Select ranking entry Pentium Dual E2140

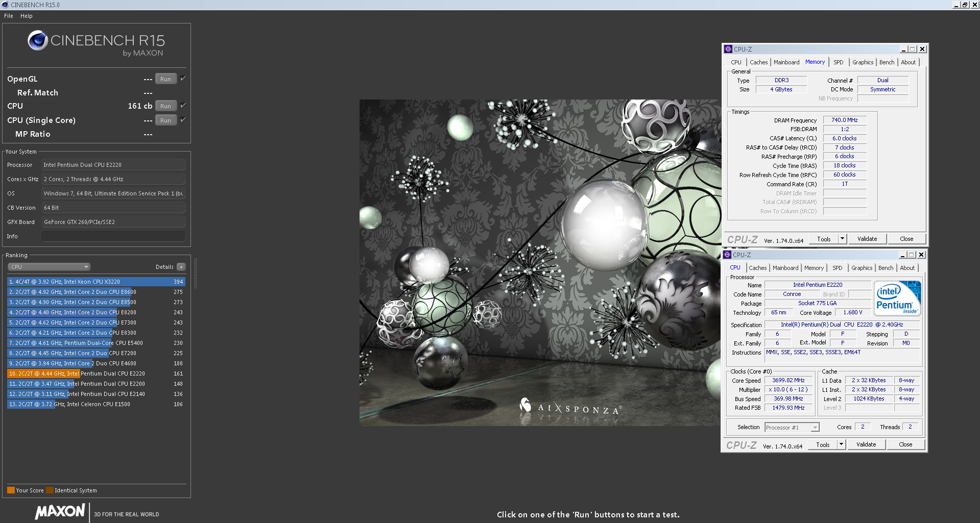tap(96, 394)
